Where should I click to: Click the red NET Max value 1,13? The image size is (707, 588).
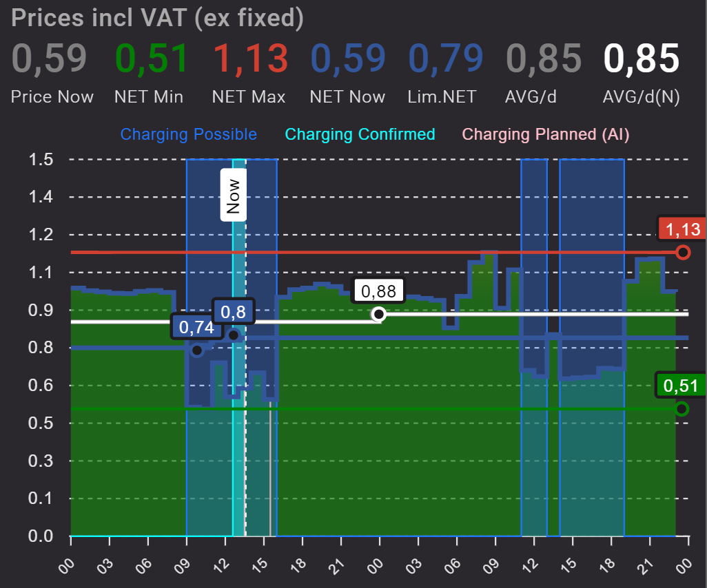coord(250,59)
